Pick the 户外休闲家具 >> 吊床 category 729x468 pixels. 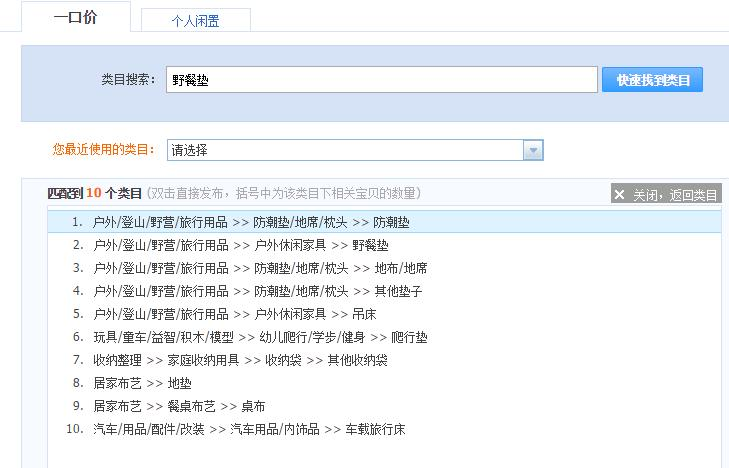234,314
